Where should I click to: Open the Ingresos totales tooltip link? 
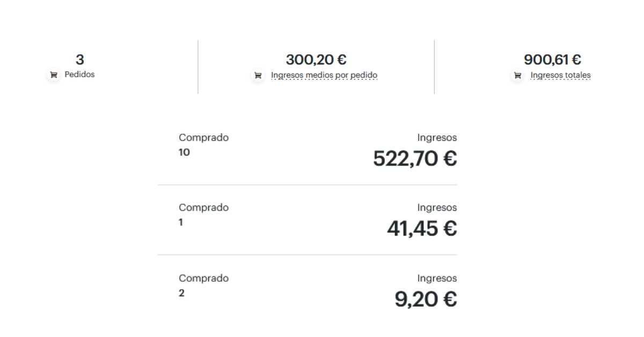(560, 75)
